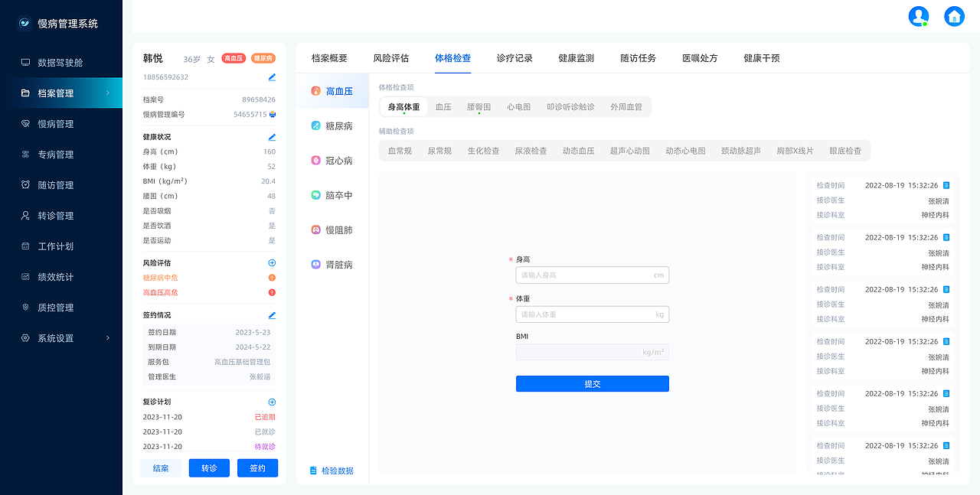Viewport: 980px width, 495px height.
Task: Click the icon next to 慢病管理编号 54655715
Action: (x=273, y=115)
